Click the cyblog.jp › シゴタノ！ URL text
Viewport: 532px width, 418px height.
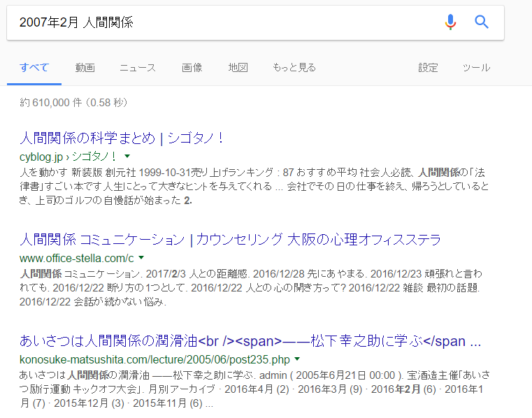[68, 157]
